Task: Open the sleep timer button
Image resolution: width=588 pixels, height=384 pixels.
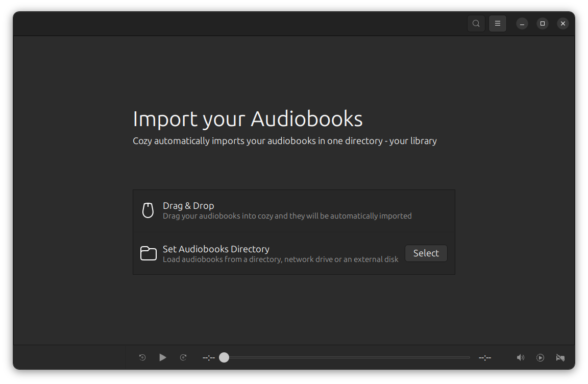Action: tap(560, 357)
